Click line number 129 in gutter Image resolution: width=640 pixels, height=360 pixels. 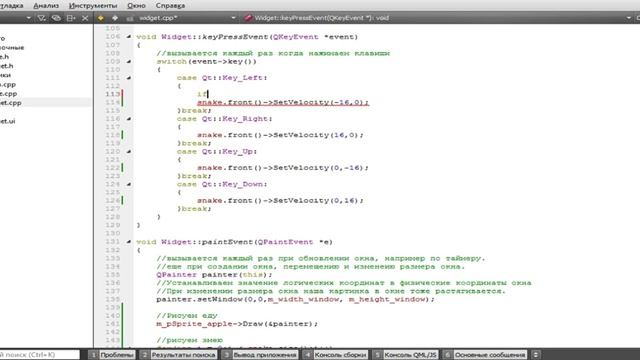click(113, 225)
